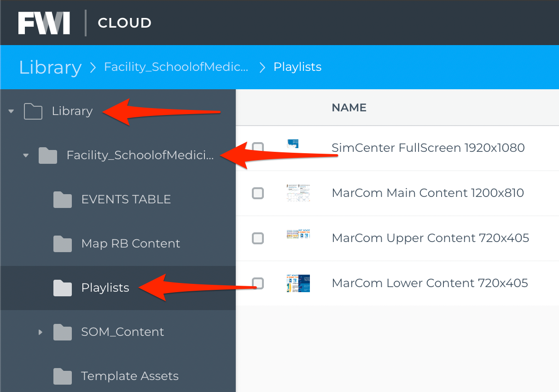Click the Map RB Content folder icon
This screenshot has width=559, height=392.
pos(63,244)
